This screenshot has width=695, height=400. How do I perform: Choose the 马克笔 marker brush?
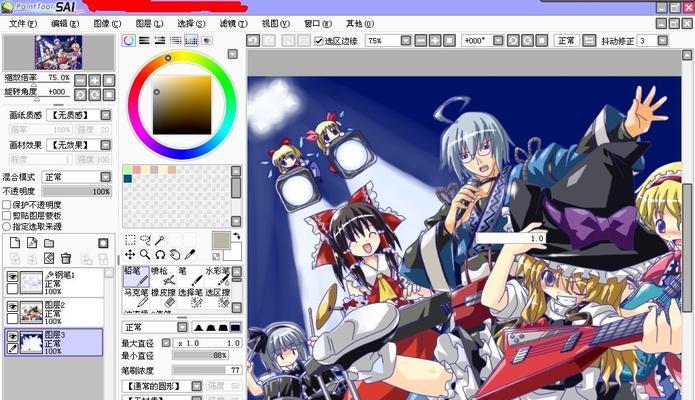tap(137, 298)
